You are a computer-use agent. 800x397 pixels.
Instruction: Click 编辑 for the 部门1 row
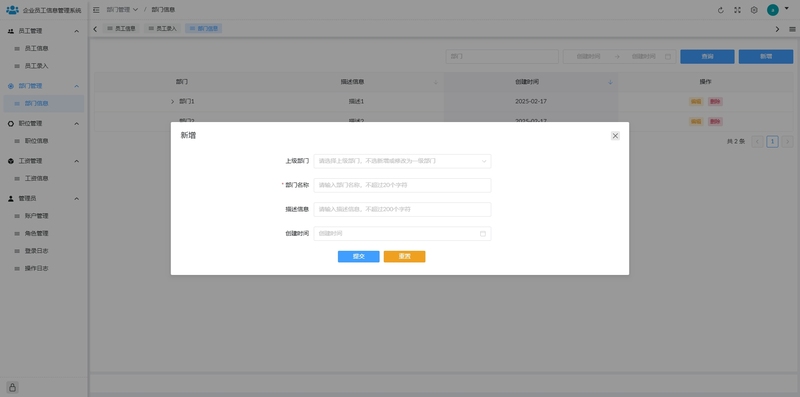[x=696, y=102]
